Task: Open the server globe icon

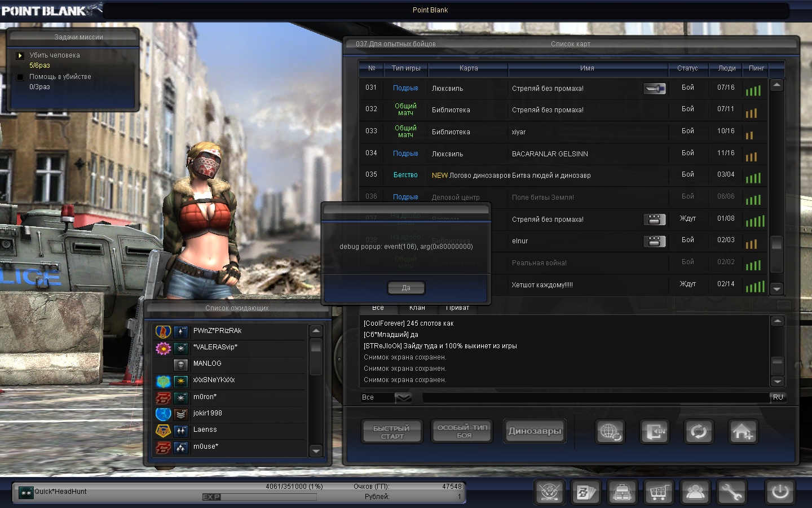Action: coord(610,432)
